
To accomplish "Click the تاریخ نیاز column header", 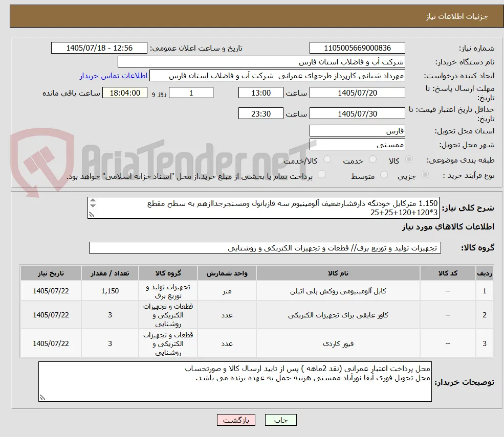I will point(51,273).
